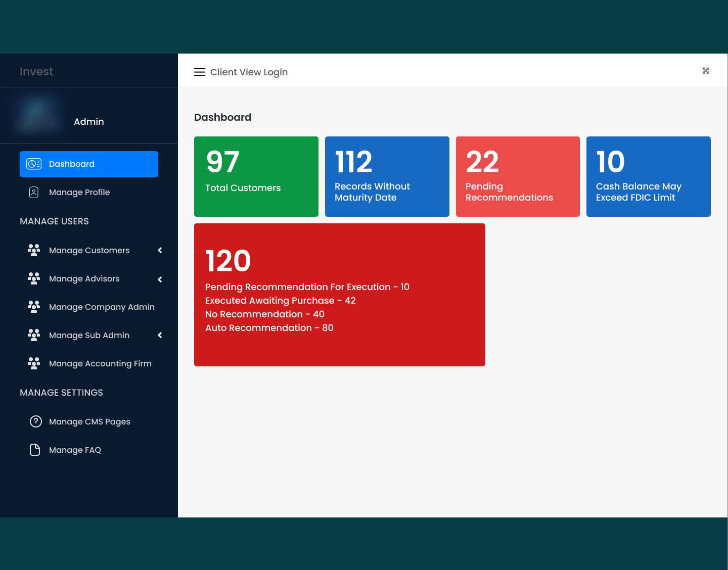Open Records Without Maturity Date card
728x570 pixels.
tap(387, 176)
